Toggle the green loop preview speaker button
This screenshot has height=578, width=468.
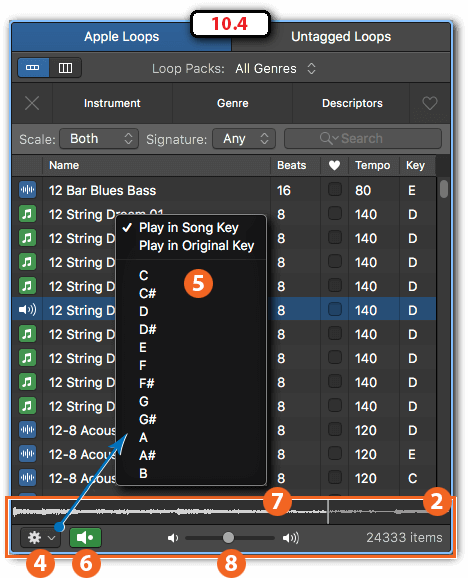85,537
